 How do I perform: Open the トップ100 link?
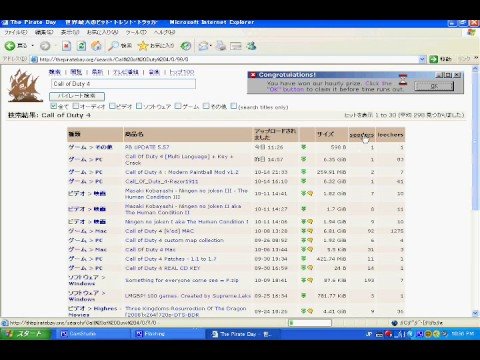tap(182, 72)
